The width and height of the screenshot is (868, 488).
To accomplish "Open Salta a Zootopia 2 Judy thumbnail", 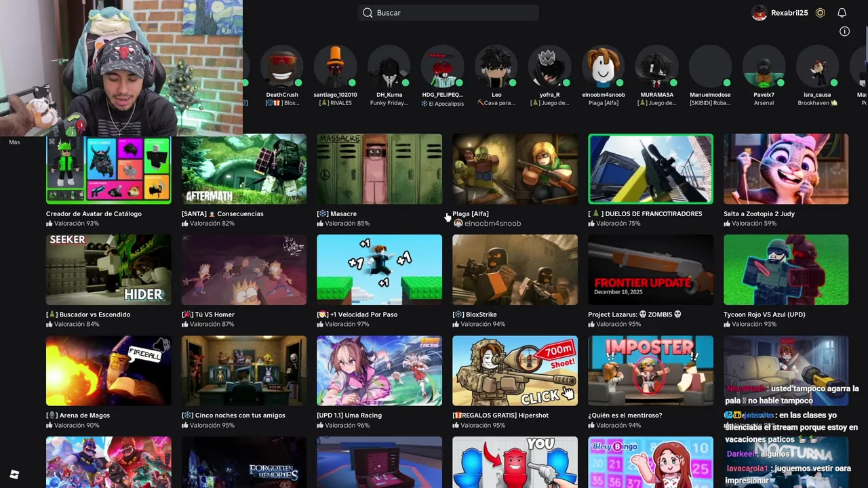I will 786,169.
